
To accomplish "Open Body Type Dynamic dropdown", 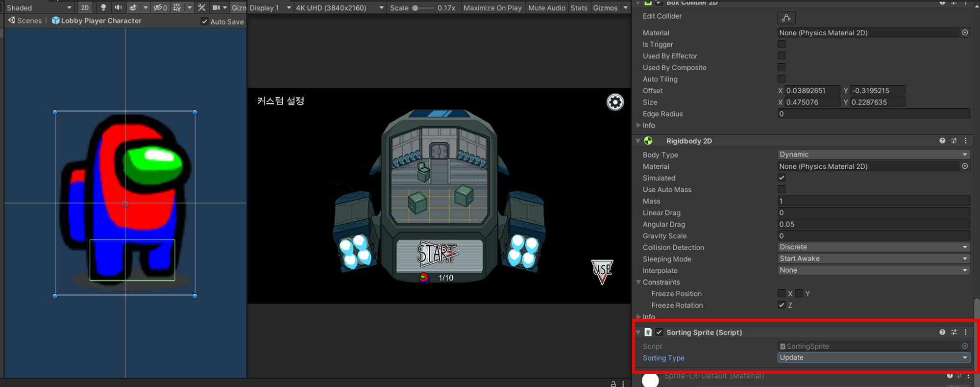I will [x=874, y=154].
